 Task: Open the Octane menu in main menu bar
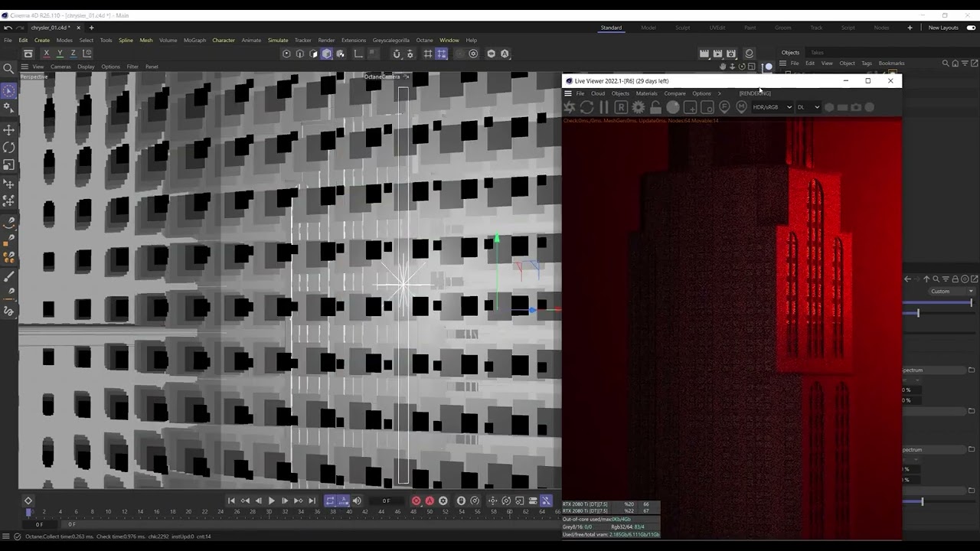[x=424, y=40]
